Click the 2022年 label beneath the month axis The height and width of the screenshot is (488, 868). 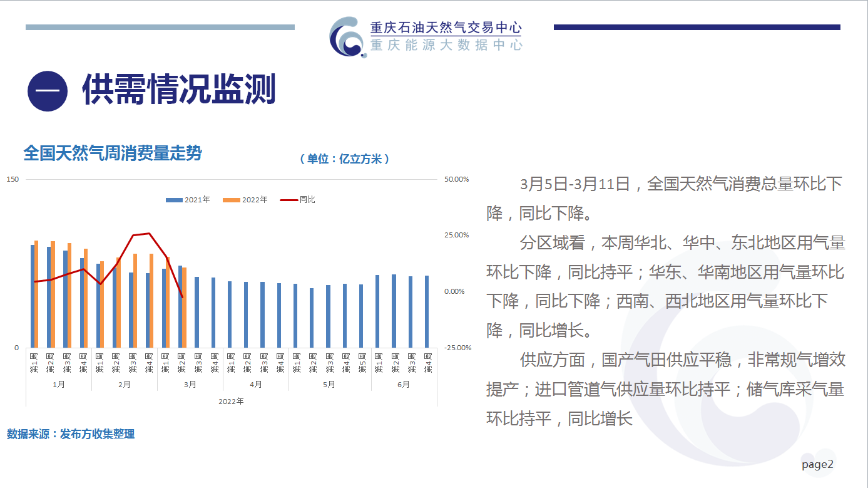coord(231,401)
